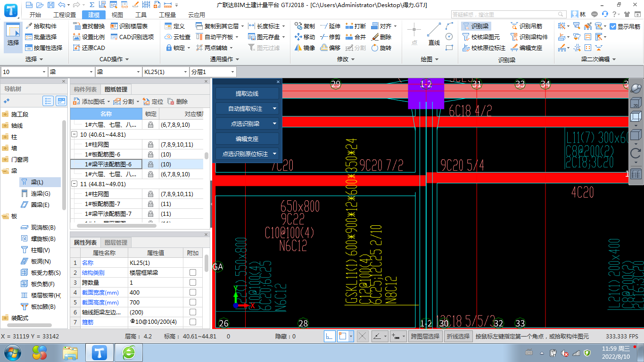Toggle lock for 1#梁平法配筋图-6

(150, 164)
